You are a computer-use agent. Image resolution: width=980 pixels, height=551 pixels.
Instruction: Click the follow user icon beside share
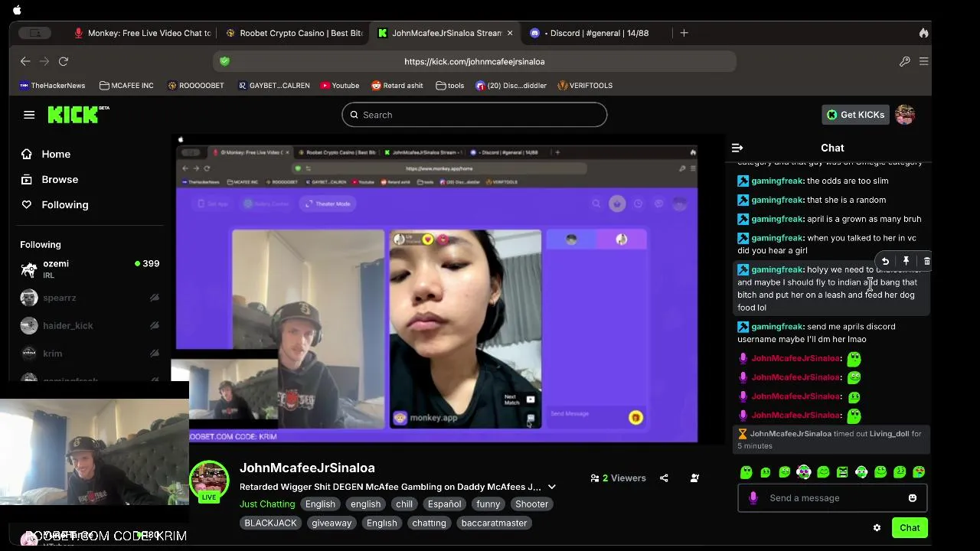coord(694,478)
